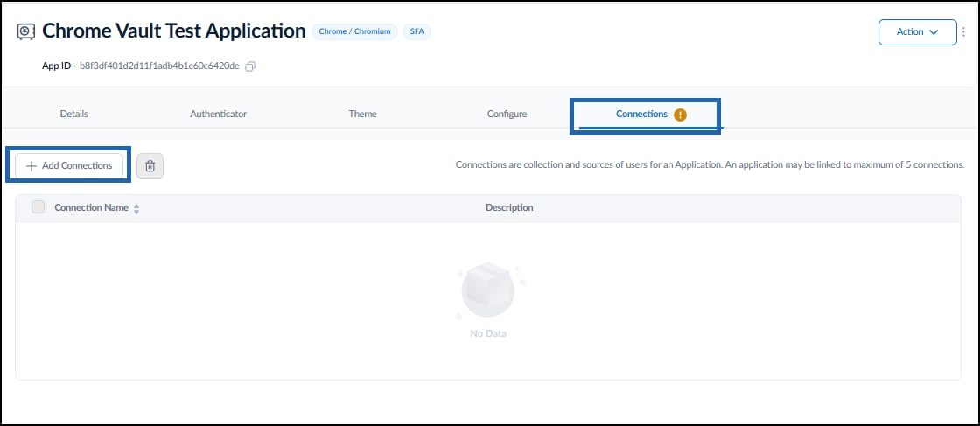This screenshot has height=426, width=980.
Task: Copy the App ID to clipboard
Action: (250, 66)
